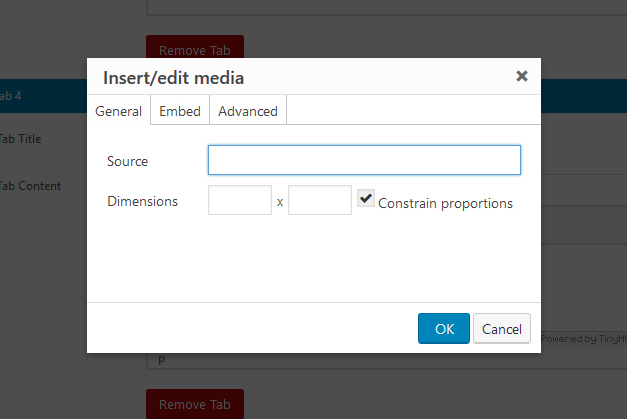Select the Tab 4 header bar
The height and width of the screenshot is (419, 627).
[x=40, y=96]
